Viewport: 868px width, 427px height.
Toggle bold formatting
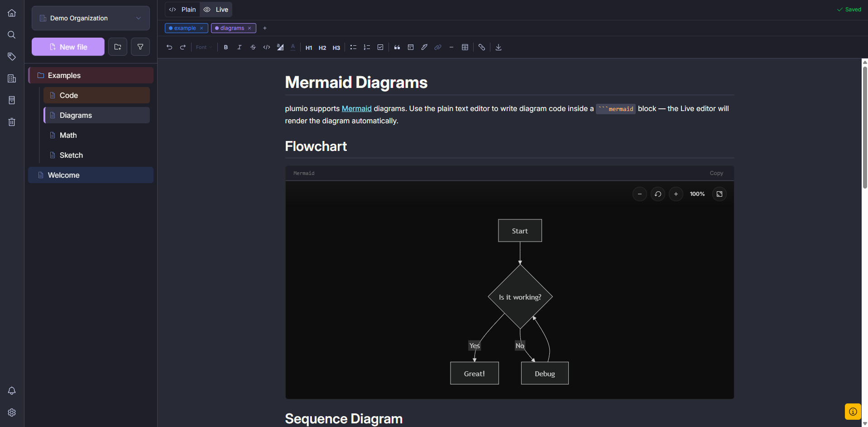226,47
